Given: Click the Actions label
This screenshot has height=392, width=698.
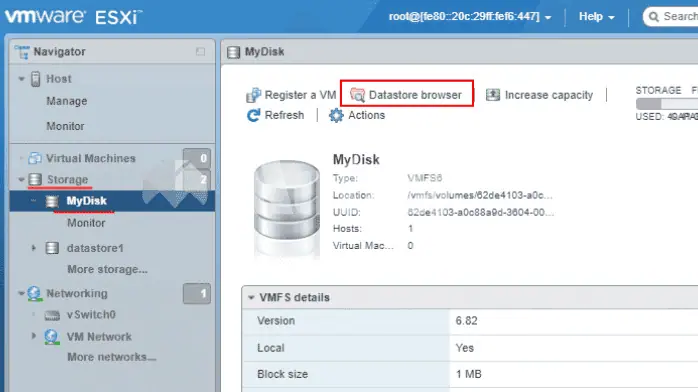Looking at the screenshot, I should point(366,115).
